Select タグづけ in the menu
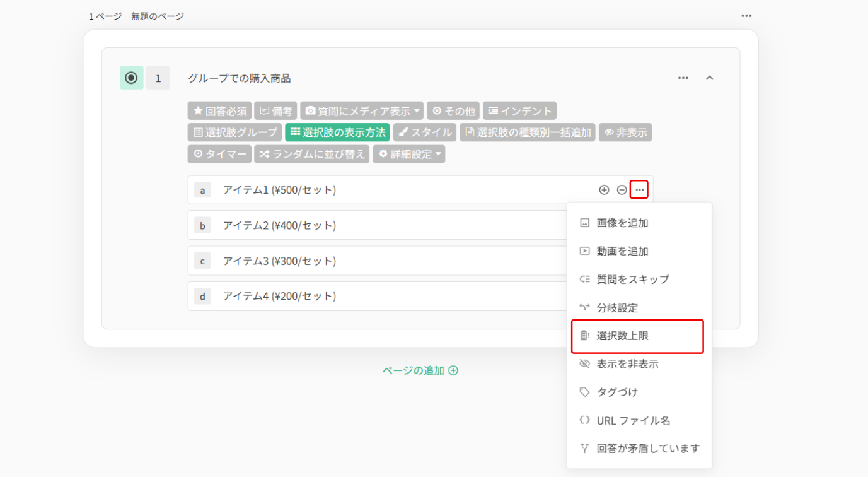The width and height of the screenshot is (868, 477). 639,392
